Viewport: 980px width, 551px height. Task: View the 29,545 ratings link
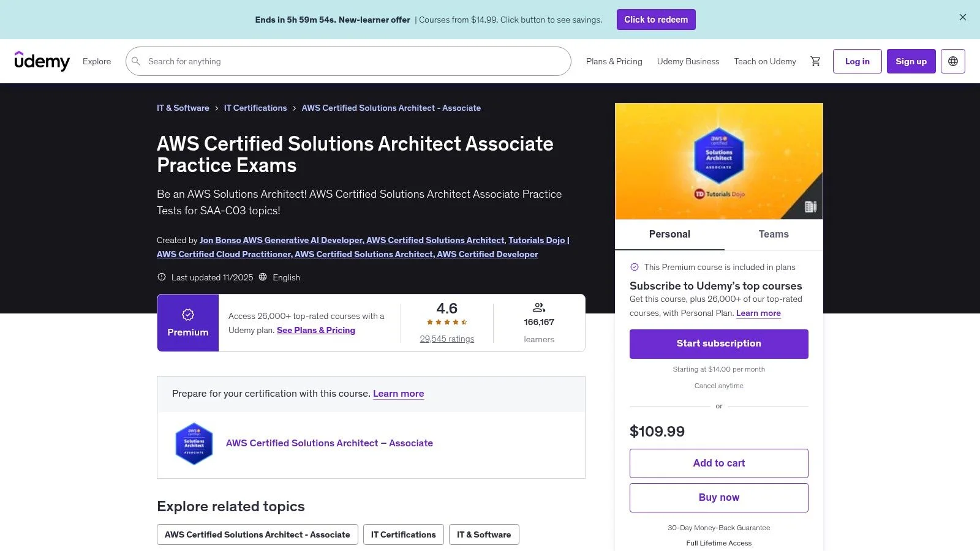click(x=447, y=339)
